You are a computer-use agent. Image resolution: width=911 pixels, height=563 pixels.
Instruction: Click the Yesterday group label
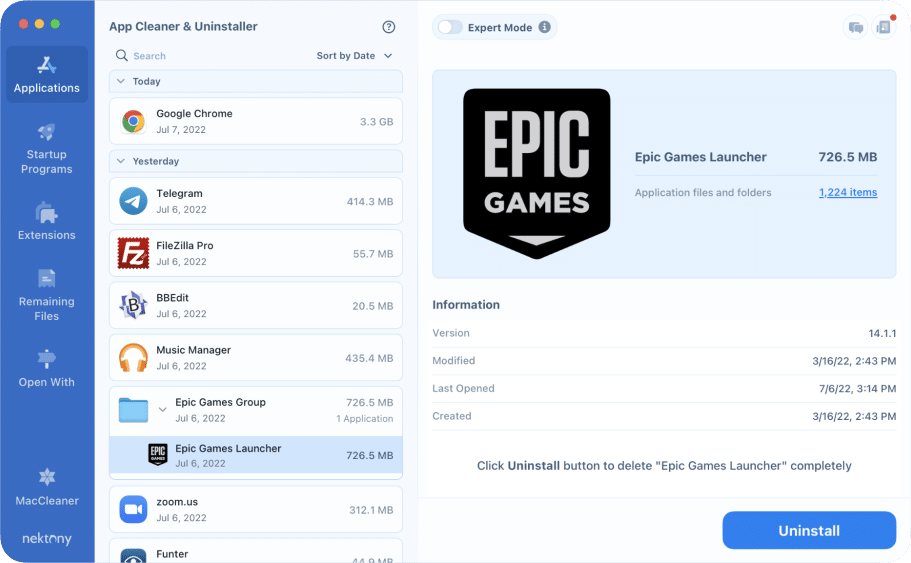156,161
